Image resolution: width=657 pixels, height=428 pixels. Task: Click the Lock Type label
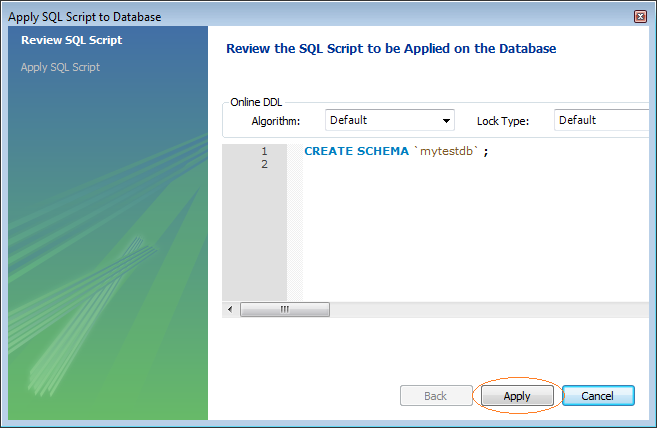503,121
